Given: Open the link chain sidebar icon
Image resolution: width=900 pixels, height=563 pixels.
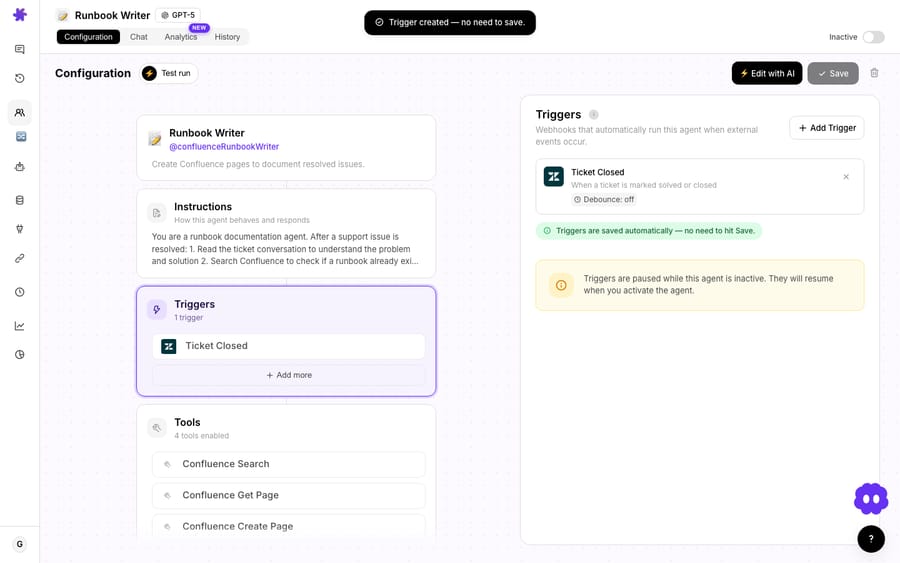Looking at the screenshot, I should click(20, 258).
